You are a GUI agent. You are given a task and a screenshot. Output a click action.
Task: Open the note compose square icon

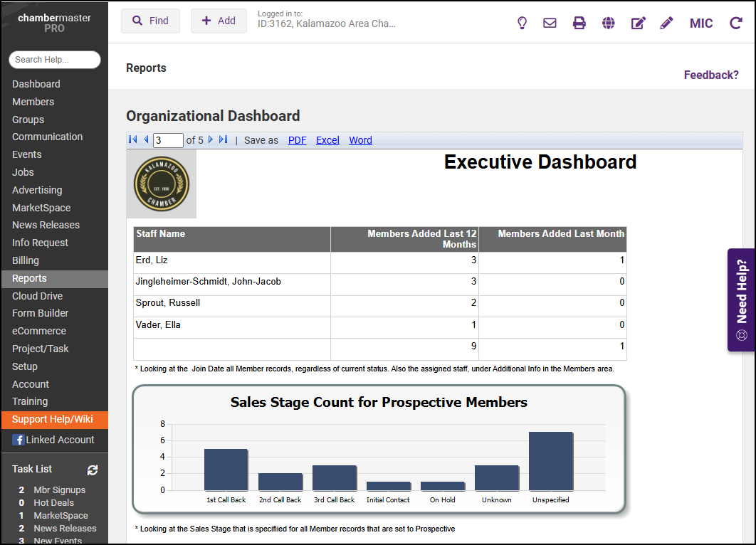coord(638,23)
